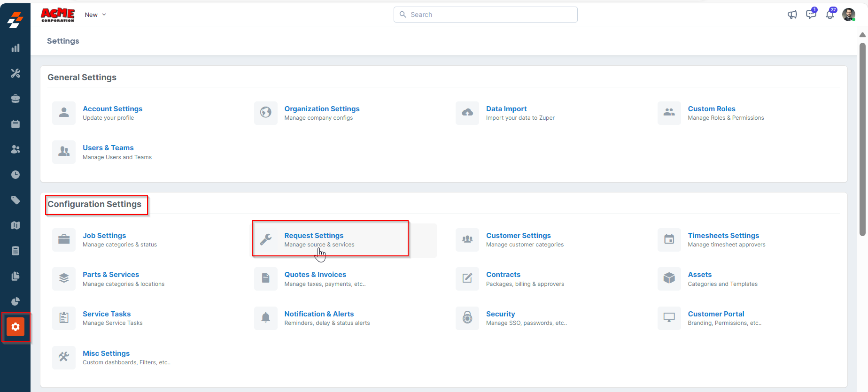Select the orange settings gear icon
868x392 pixels.
pos(15,327)
